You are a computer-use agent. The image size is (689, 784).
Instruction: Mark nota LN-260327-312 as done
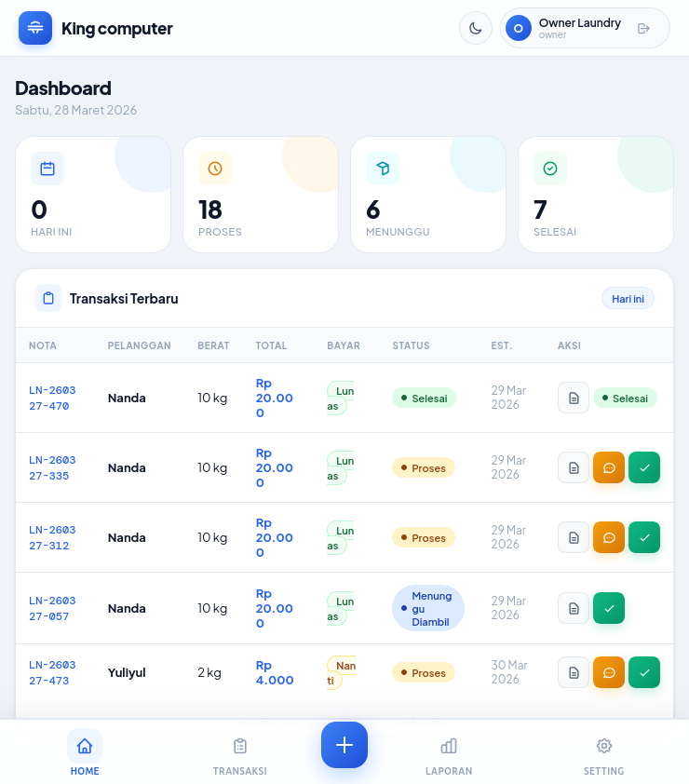644,537
